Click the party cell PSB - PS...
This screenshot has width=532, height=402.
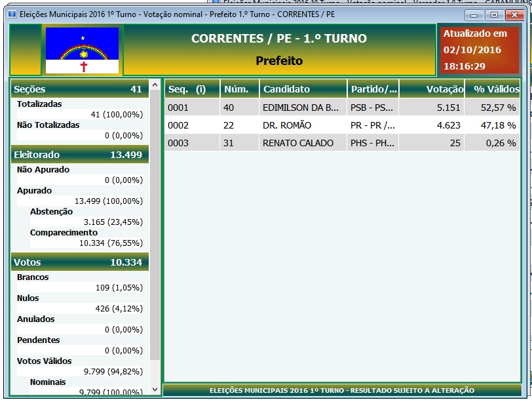click(x=373, y=108)
